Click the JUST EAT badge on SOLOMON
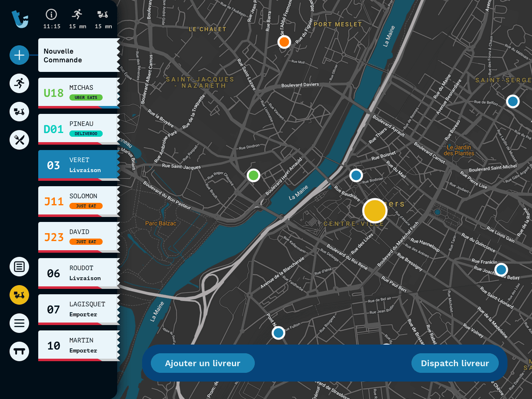The height and width of the screenshot is (399, 532). tap(86, 206)
